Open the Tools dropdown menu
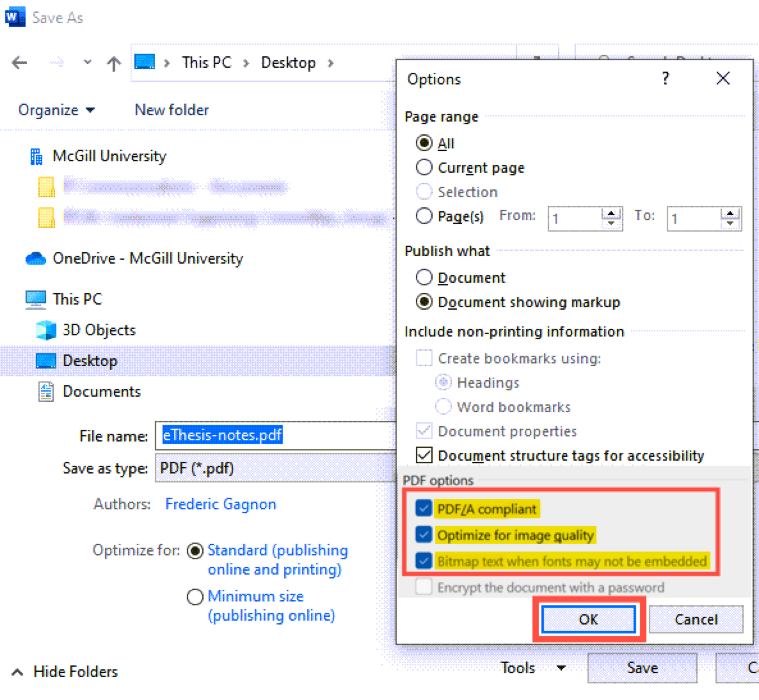This screenshot has height=700, width=759. point(532,668)
